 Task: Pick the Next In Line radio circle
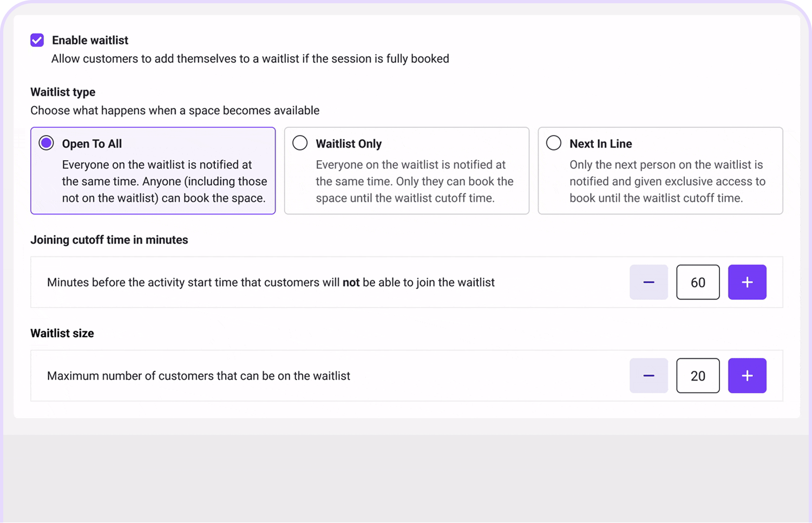coord(553,143)
